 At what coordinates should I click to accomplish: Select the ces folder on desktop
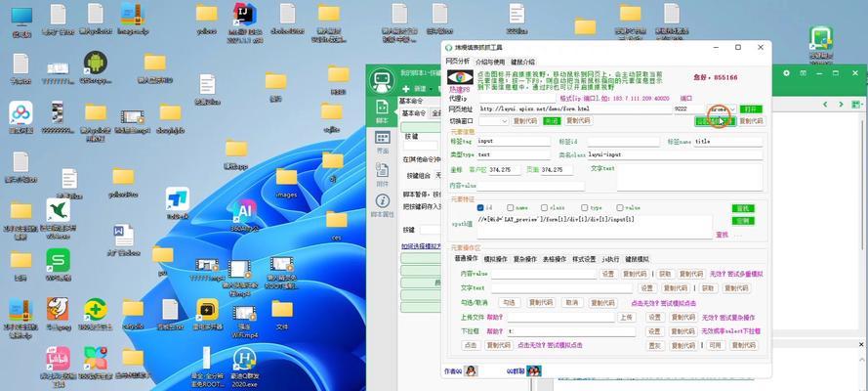(336, 226)
